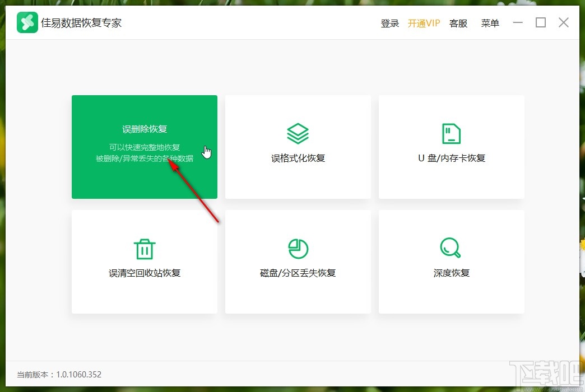Choose U 盘/内存卡恢复 option

pyautogui.click(x=452, y=147)
